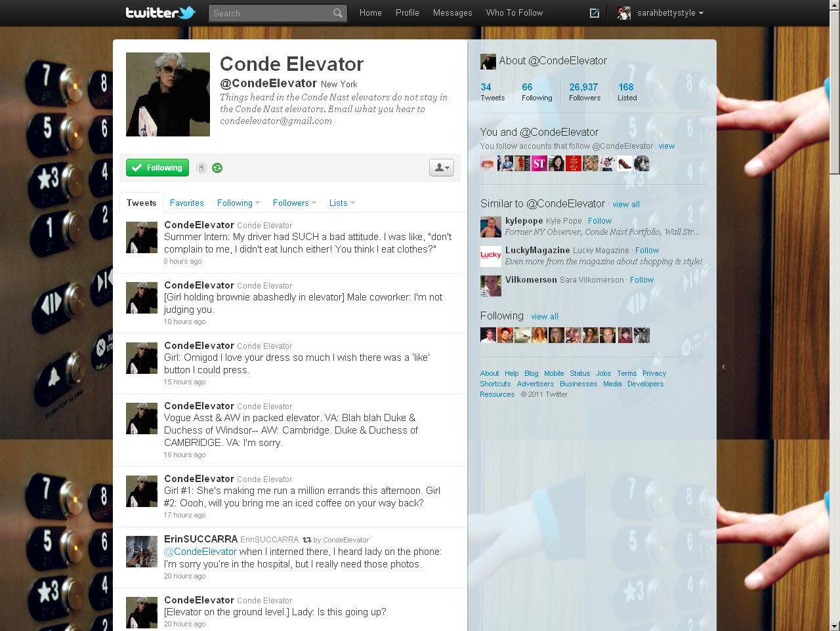Click sarahbettystyle's account avatar in top bar
Image resolution: width=840 pixels, height=631 pixels.
[x=624, y=13]
